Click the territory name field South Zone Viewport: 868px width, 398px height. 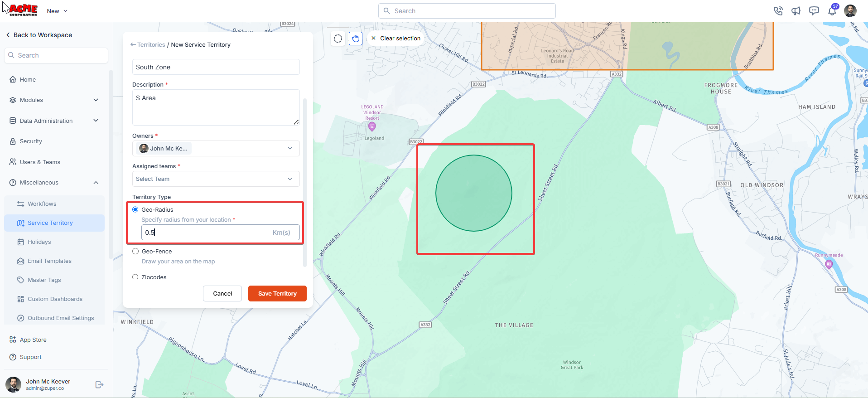click(x=216, y=67)
